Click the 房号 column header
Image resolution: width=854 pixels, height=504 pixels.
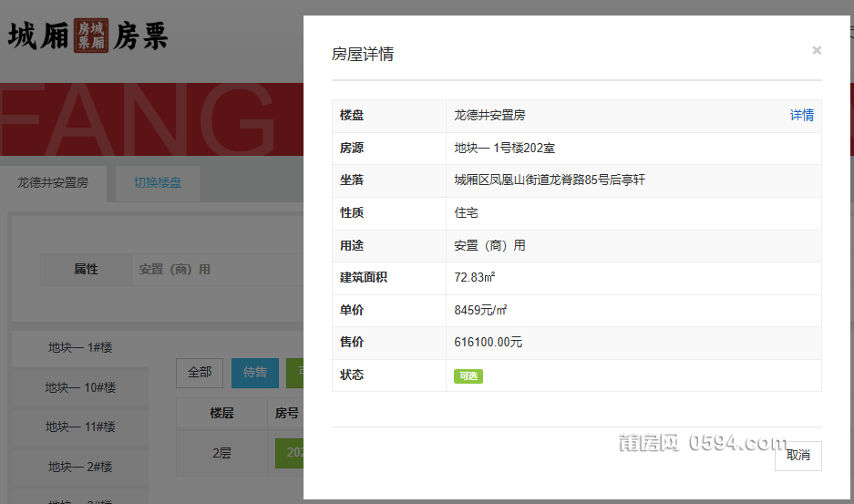[286, 414]
